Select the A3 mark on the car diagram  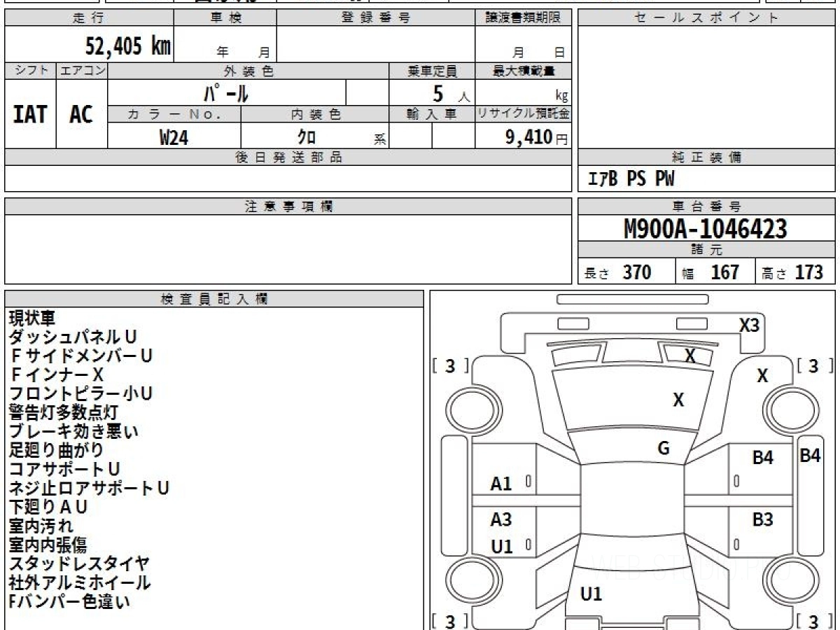click(x=501, y=519)
